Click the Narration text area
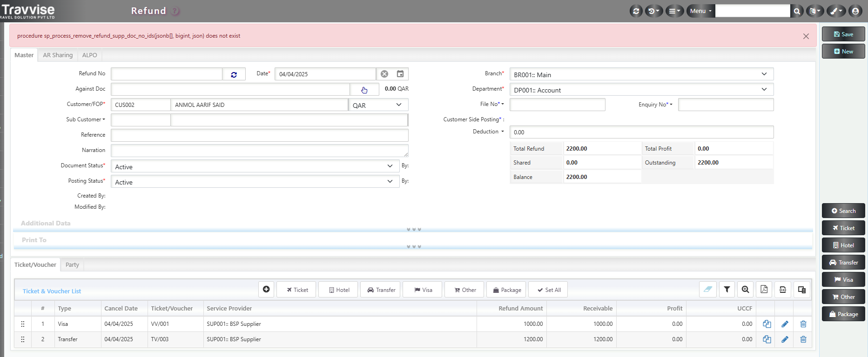 tap(260, 151)
